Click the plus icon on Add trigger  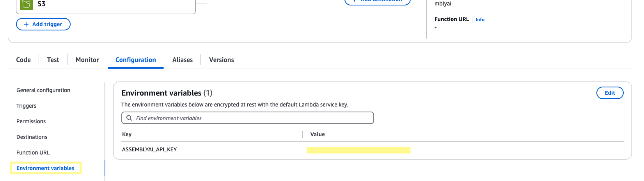point(26,24)
